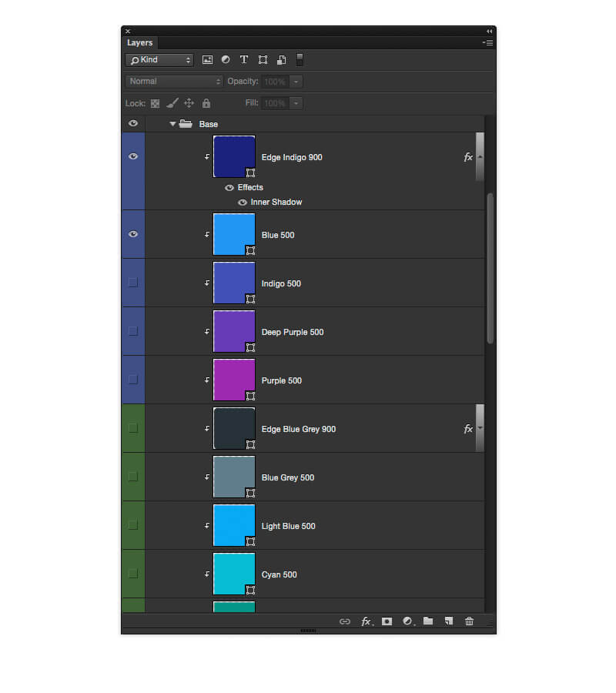Select the Edge Blue Grey 900 layer name
Image resolution: width=616 pixels, height=693 pixels.
[x=298, y=429]
